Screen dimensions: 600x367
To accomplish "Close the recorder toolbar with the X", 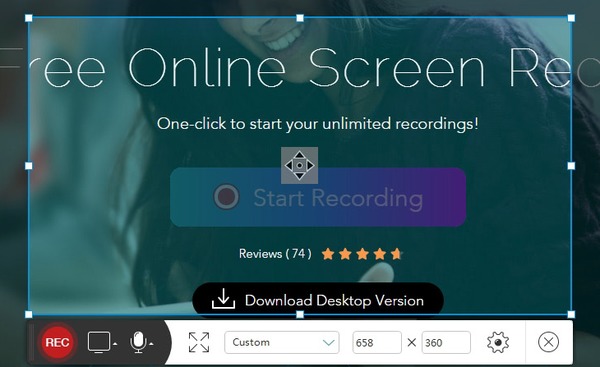I will [548, 342].
